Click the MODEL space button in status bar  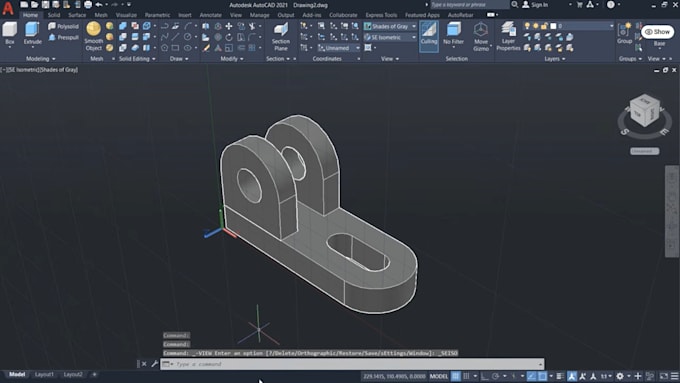[x=438, y=376]
